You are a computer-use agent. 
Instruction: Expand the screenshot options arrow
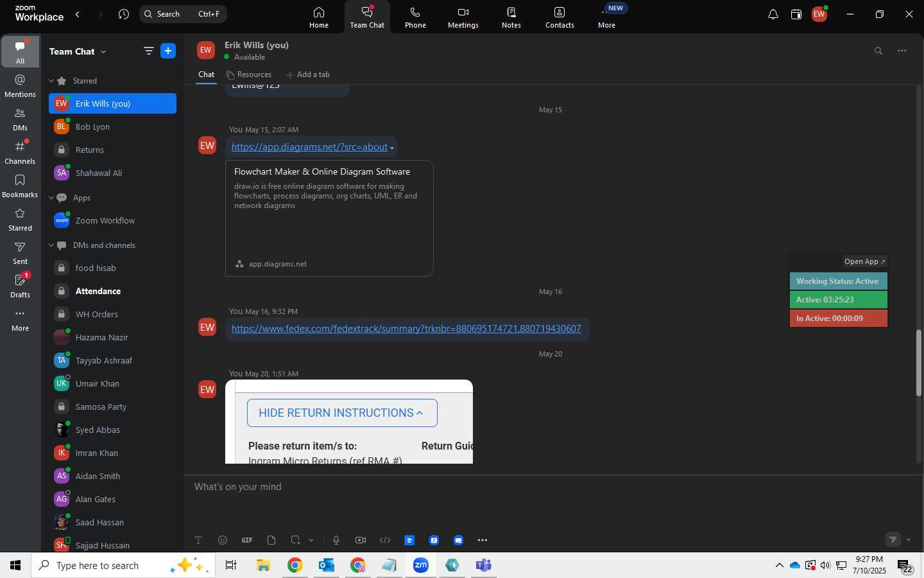[311, 540]
